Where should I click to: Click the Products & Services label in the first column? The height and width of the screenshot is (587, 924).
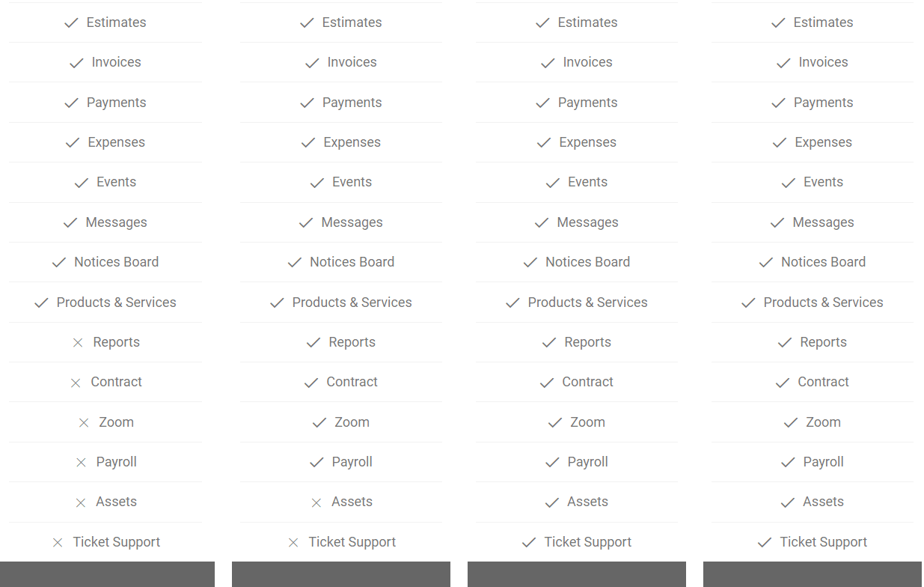117,302
